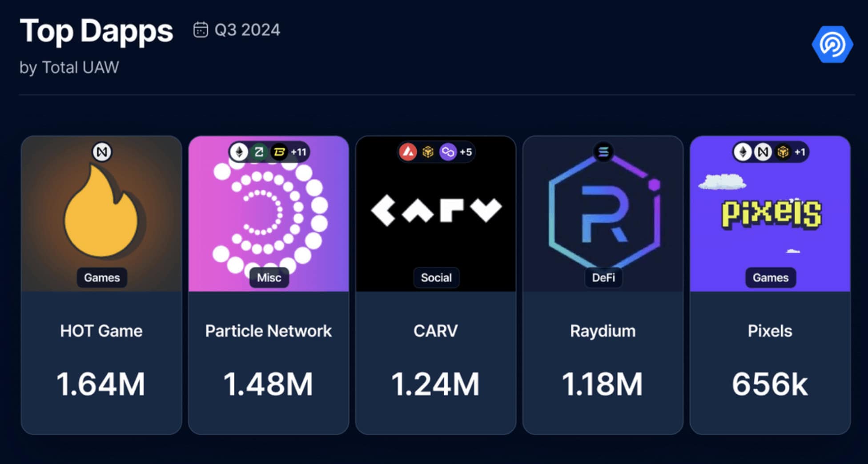Click the calendar icon beside Q3 2024
The image size is (868, 464).
[201, 30]
